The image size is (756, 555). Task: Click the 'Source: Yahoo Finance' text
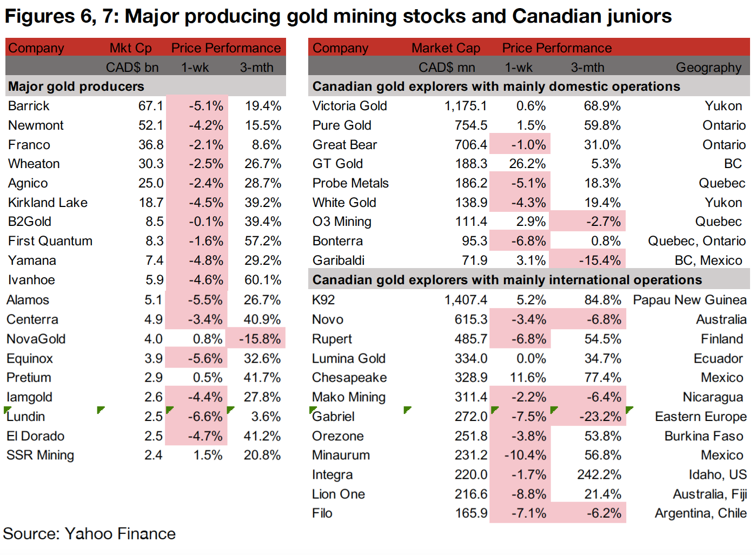coord(89,534)
